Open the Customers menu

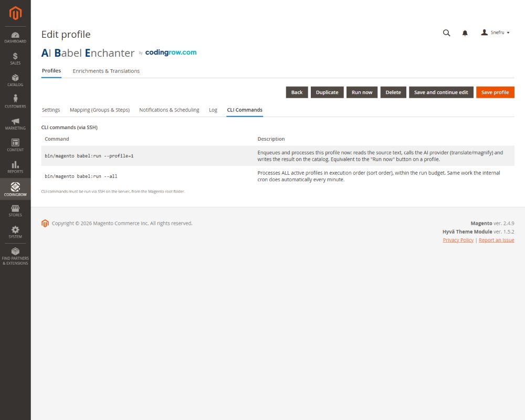click(15, 102)
